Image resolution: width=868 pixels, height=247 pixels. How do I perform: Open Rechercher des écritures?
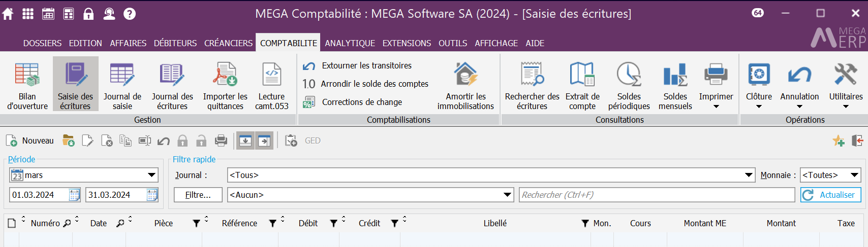[x=532, y=85]
